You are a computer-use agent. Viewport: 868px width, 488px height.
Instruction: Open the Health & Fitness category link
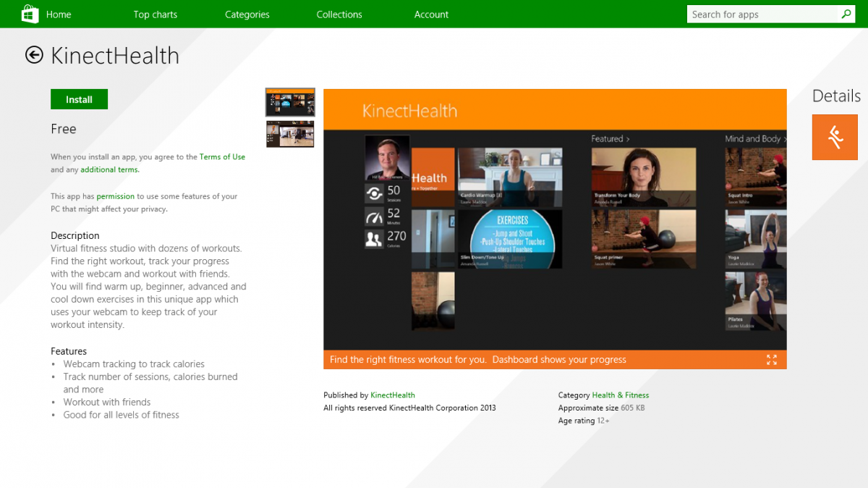(621, 395)
